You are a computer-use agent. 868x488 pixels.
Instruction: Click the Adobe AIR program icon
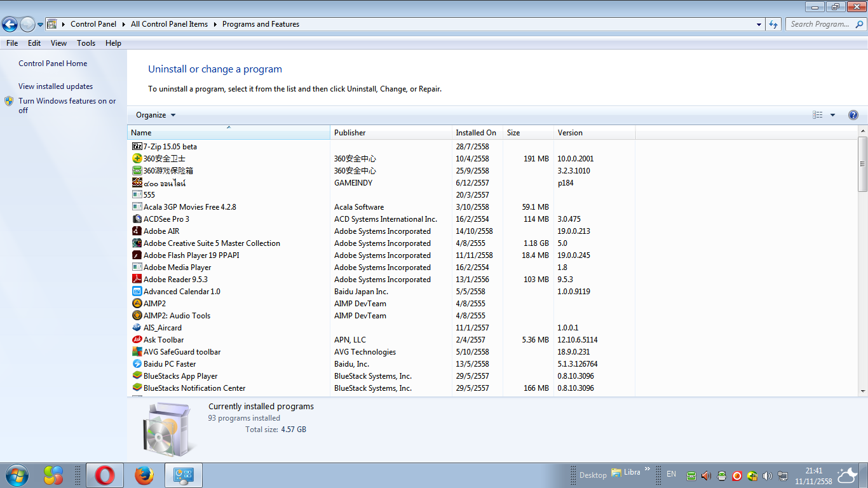pyautogui.click(x=137, y=231)
